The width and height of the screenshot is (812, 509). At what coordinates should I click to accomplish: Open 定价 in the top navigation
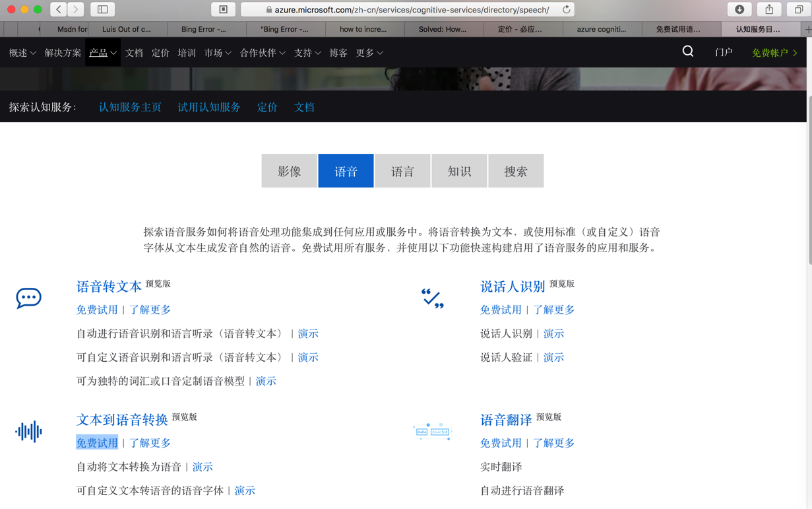click(160, 53)
